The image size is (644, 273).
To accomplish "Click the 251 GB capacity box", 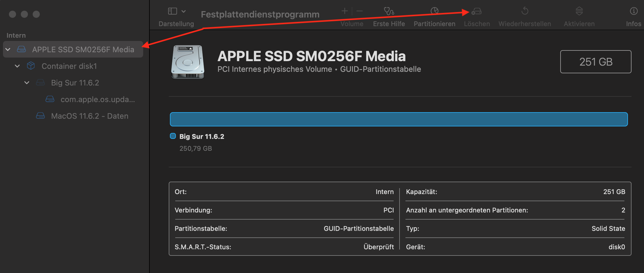I will [596, 62].
